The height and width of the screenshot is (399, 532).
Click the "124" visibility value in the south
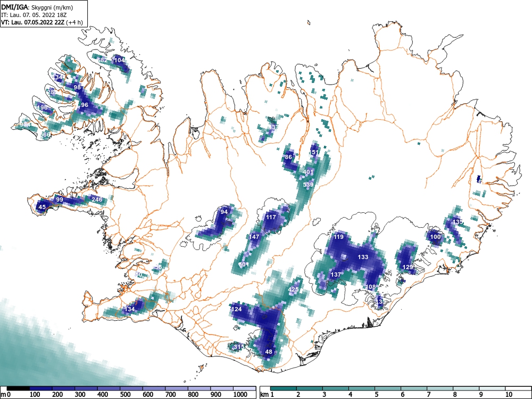pos(237,309)
